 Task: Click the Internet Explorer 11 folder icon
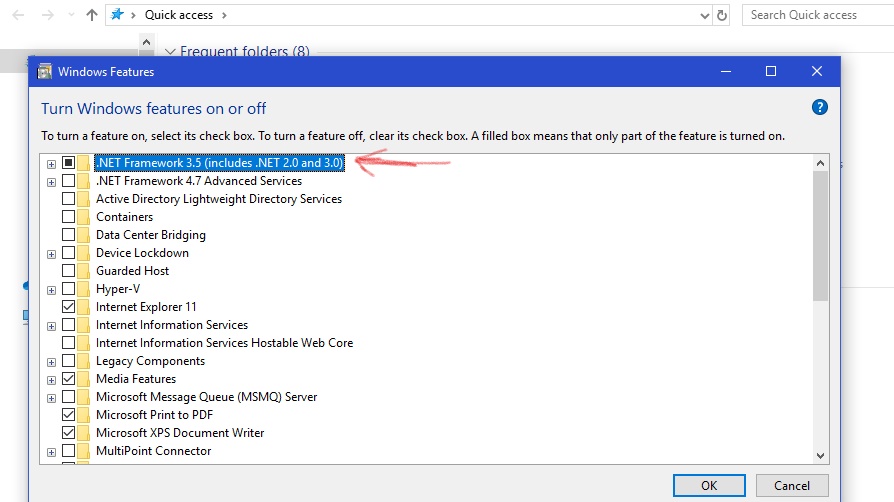[x=84, y=307]
